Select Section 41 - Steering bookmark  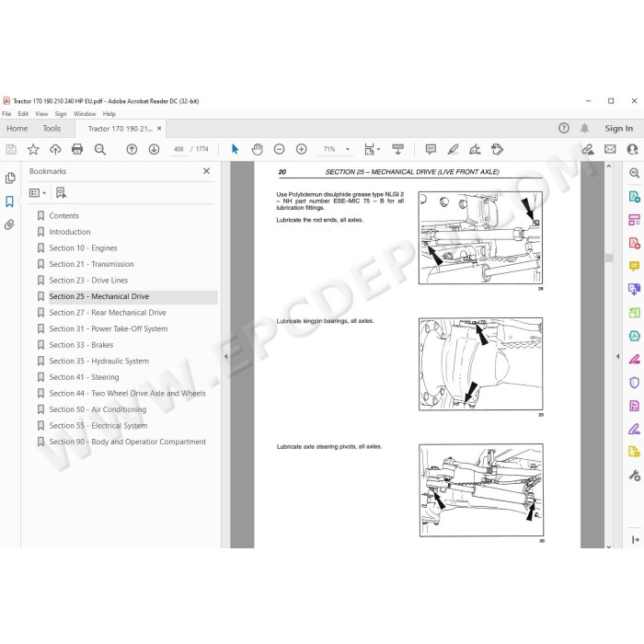[84, 377]
